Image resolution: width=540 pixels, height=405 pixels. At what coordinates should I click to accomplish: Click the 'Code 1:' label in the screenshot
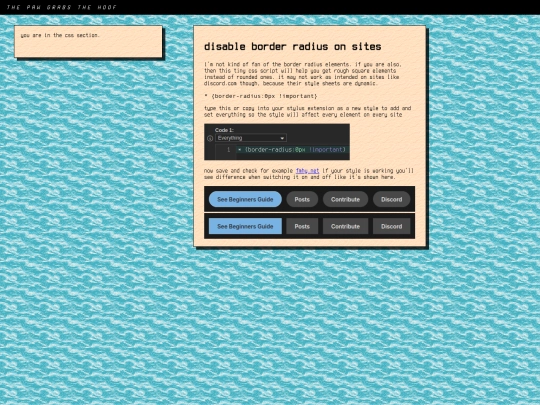tap(224, 130)
